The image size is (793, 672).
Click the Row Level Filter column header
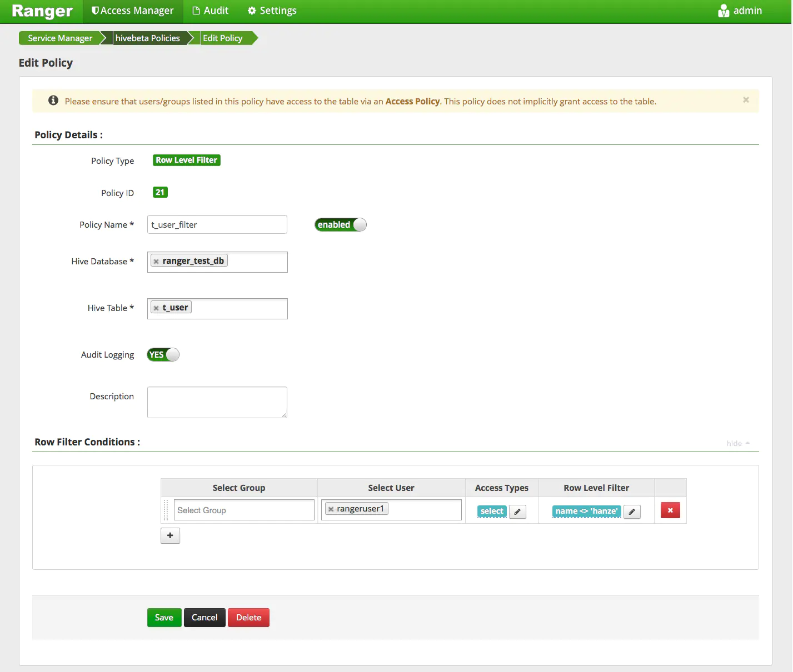tap(596, 488)
